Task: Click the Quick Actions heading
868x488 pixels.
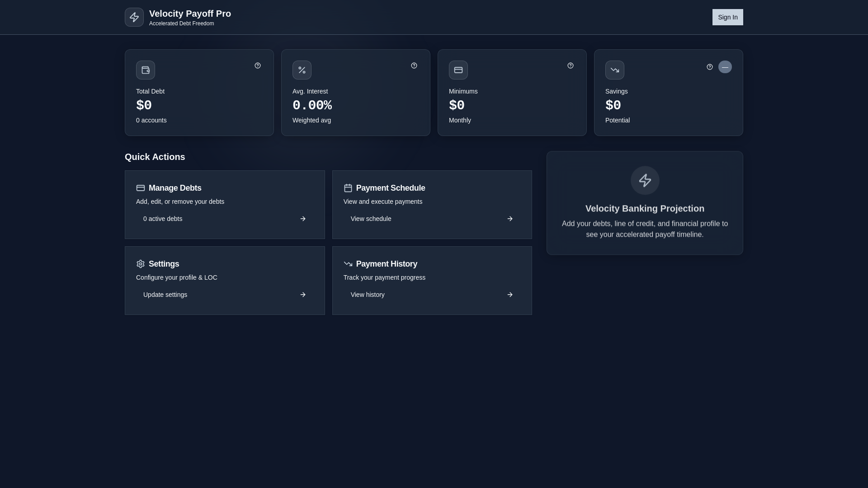Action: [x=155, y=157]
